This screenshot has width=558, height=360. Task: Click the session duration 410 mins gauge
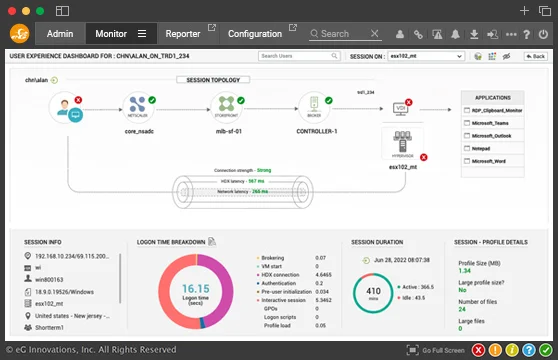(x=373, y=293)
